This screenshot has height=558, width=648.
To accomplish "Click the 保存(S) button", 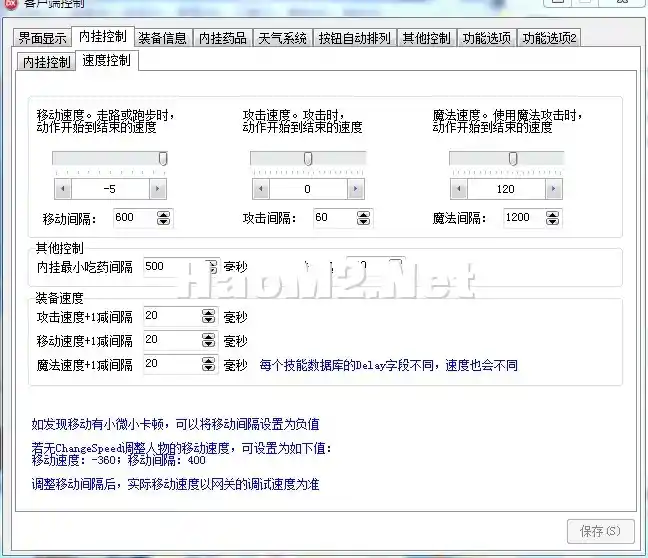I will 600,531.
